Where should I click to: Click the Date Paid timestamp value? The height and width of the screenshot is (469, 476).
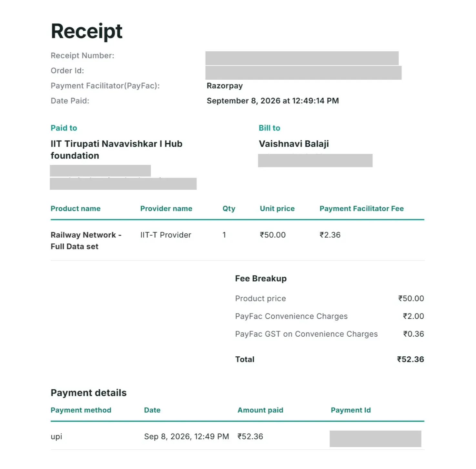point(273,101)
